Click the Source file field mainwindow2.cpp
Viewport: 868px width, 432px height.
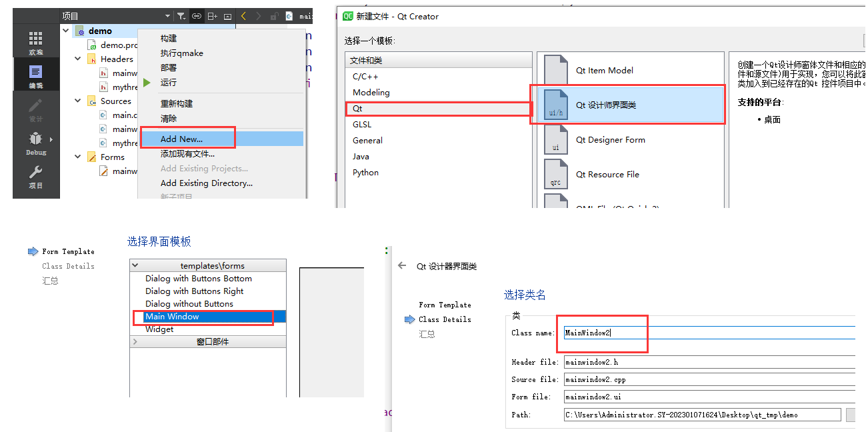pos(709,380)
